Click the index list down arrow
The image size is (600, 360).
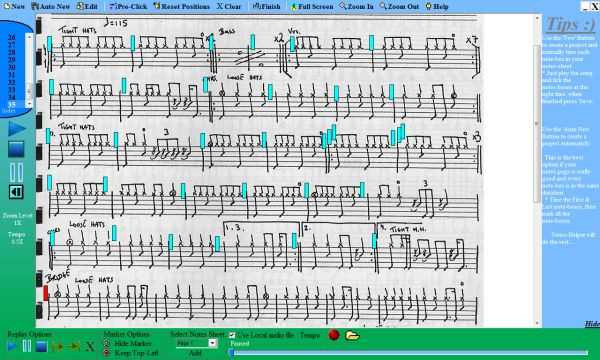(x=29, y=104)
